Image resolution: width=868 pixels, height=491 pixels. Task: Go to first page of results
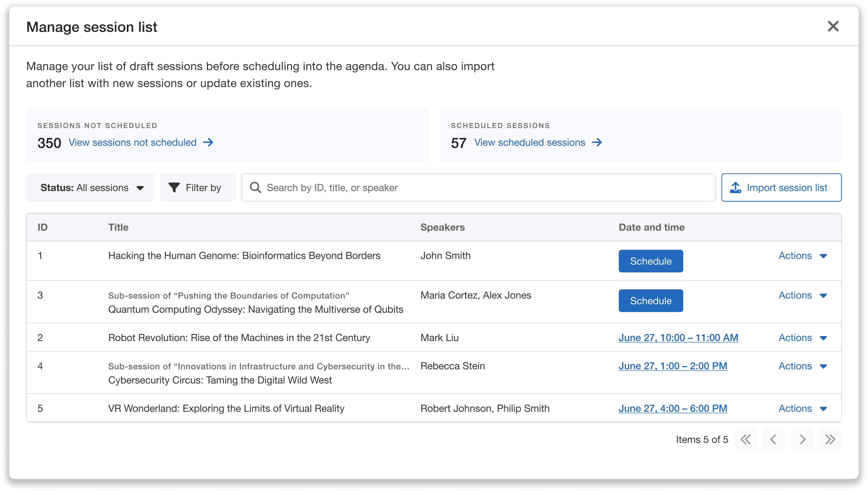(x=745, y=439)
